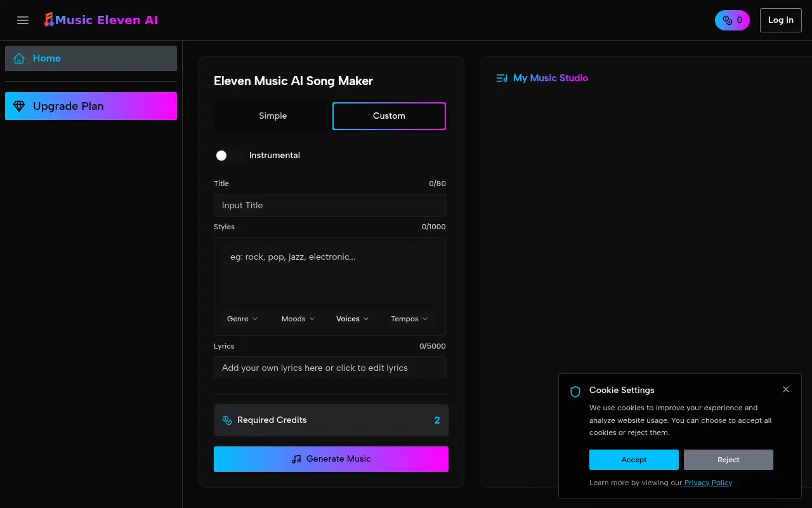Open the Genre dropdown
This screenshot has width=812, height=508.
point(242,318)
